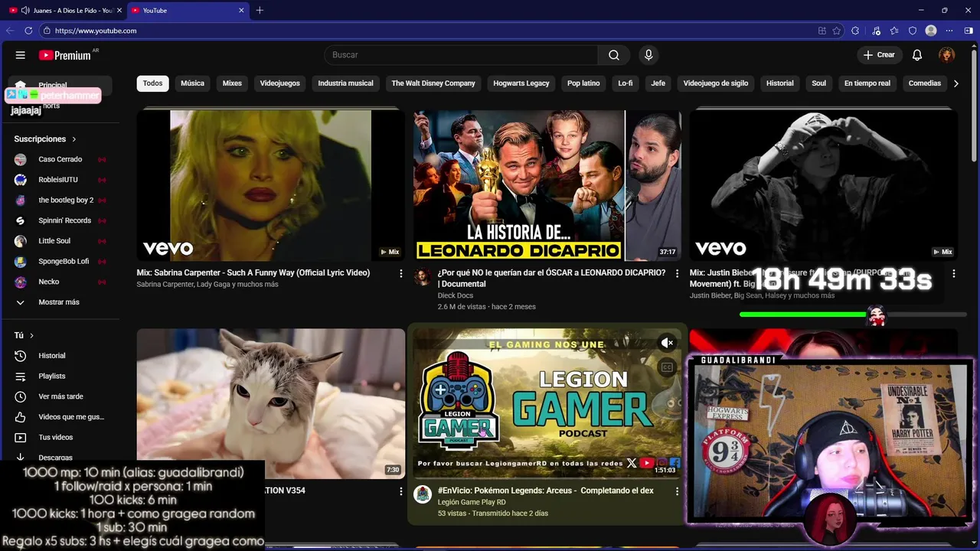Open more options for Pokémon Legends video
980x551 pixels.
coord(677,491)
